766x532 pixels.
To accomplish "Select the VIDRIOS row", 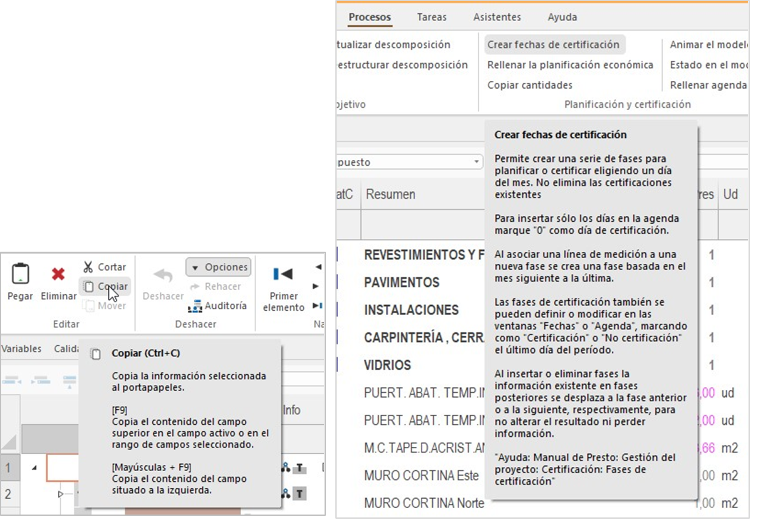I will 387,365.
